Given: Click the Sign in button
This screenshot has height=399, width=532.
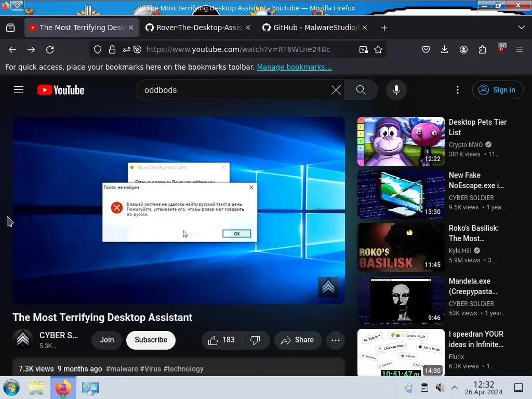Looking at the screenshot, I should coord(497,90).
